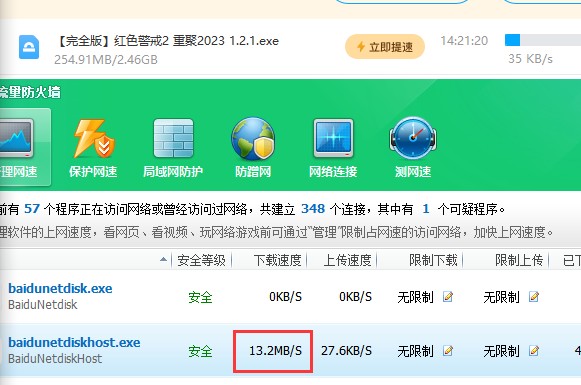Open the 网络连接 monitor icon
Image resolution: width=581 pixels, height=385 pixels.
pyautogui.click(x=333, y=138)
